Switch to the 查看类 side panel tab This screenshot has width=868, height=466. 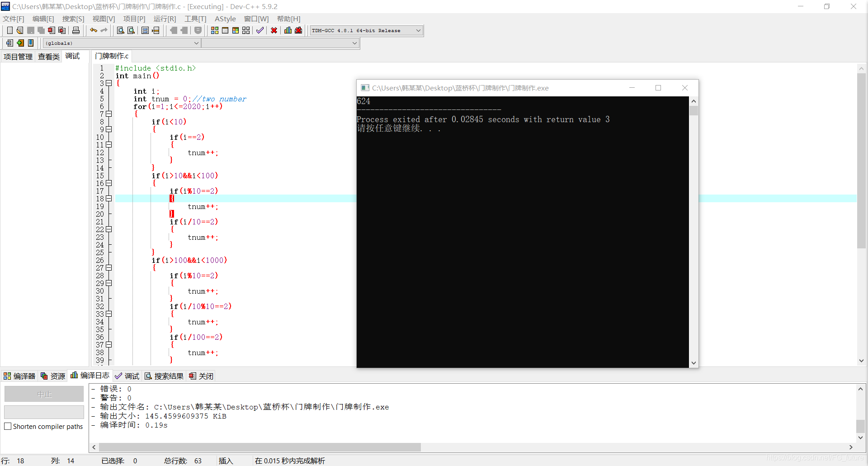49,57
